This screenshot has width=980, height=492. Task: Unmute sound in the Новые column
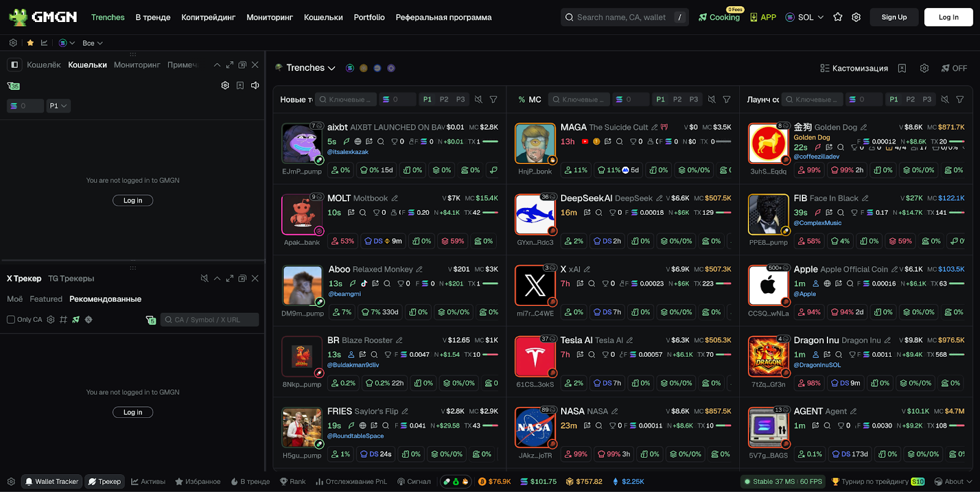pos(478,99)
